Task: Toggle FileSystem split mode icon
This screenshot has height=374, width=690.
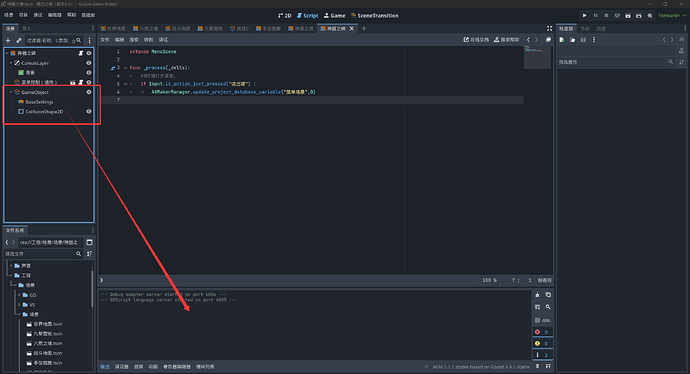Action: click(89, 242)
